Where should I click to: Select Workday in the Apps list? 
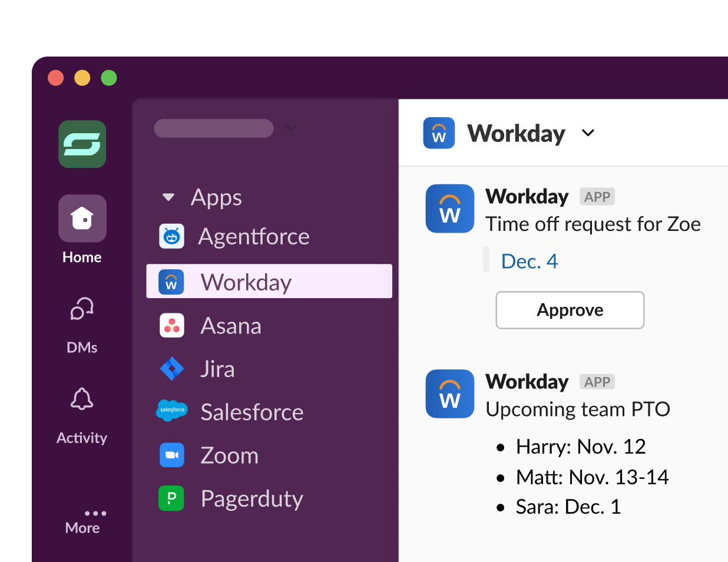click(269, 281)
